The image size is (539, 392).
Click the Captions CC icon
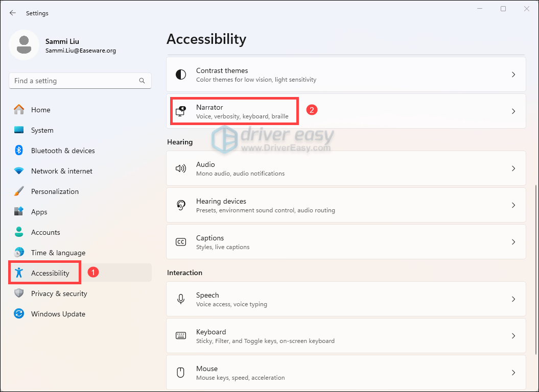click(x=181, y=242)
